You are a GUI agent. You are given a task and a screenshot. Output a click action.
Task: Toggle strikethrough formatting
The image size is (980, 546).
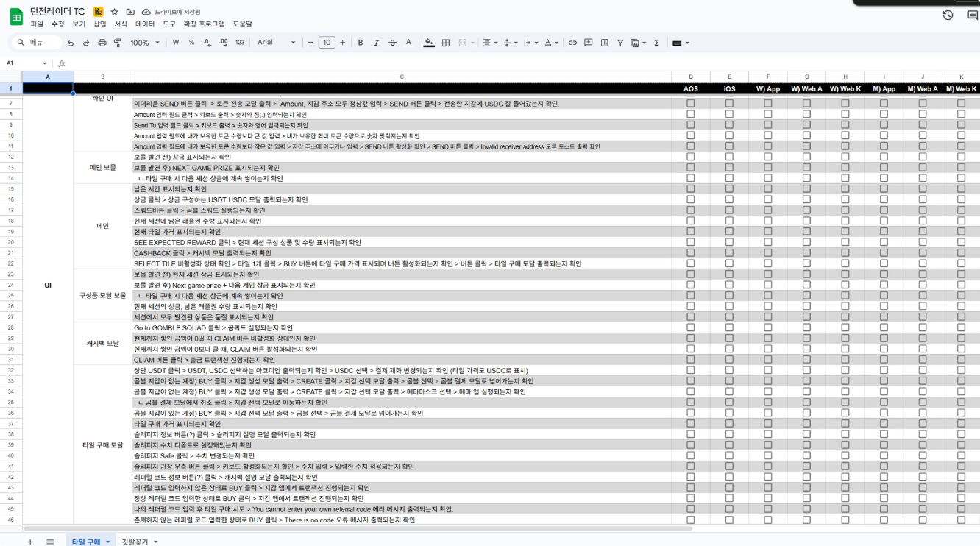(392, 43)
